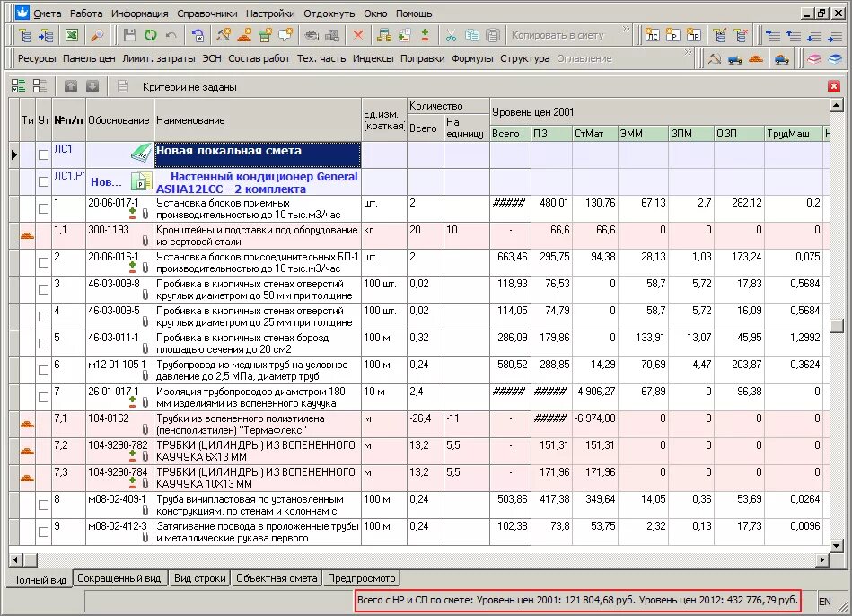
Task: Click the ЛС add local estimate icon
Action: (653, 35)
